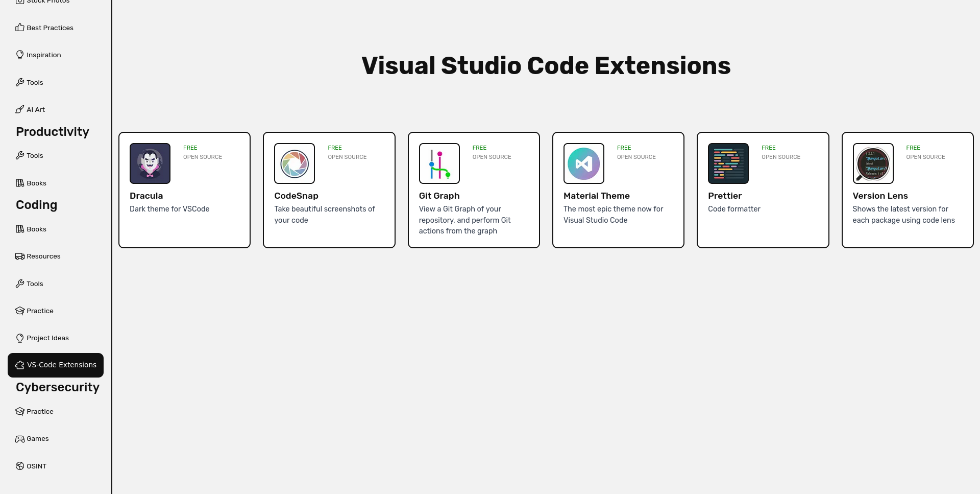Click FREE label on Version Lens card

[x=913, y=148]
